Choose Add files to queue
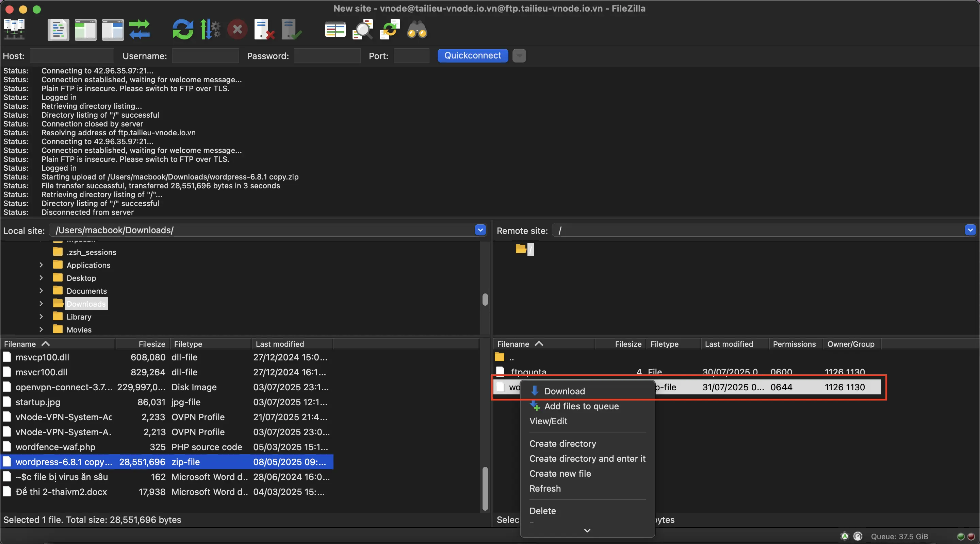Viewport: 980px width, 544px height. coord(587,406)
